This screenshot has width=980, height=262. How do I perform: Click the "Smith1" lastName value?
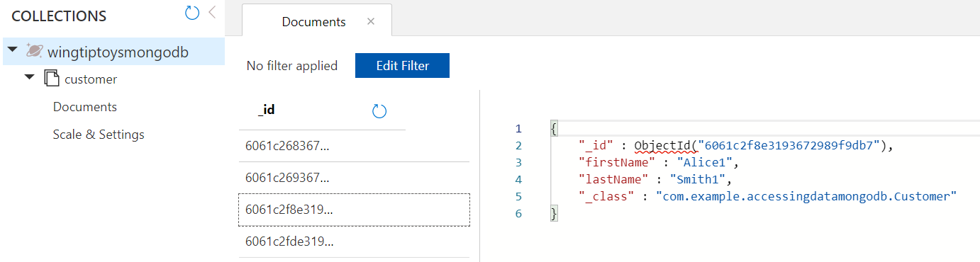click(698, 180)
